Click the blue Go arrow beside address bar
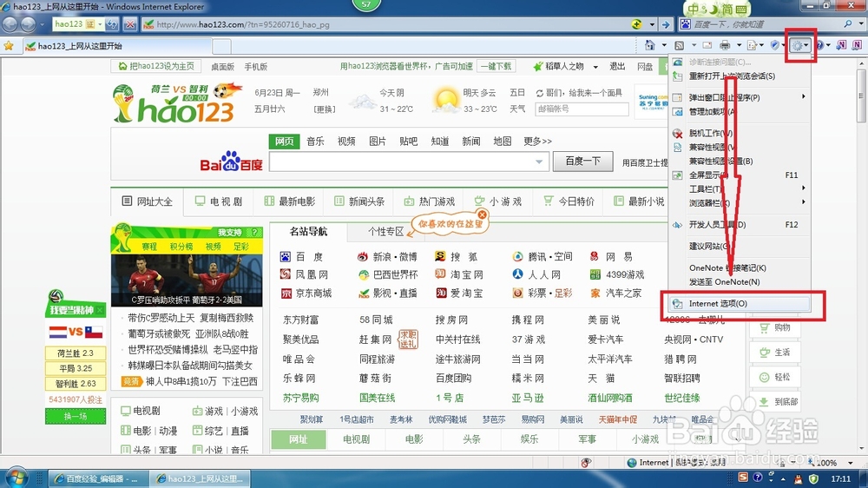Screen dimensions: 868x488 pos(666,24)
